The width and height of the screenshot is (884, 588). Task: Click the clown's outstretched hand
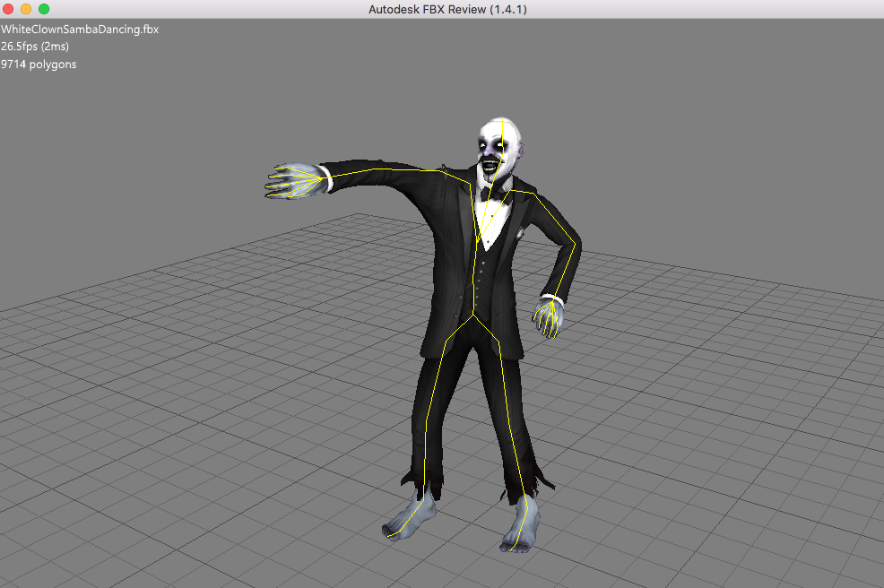[x=297, y=180]
